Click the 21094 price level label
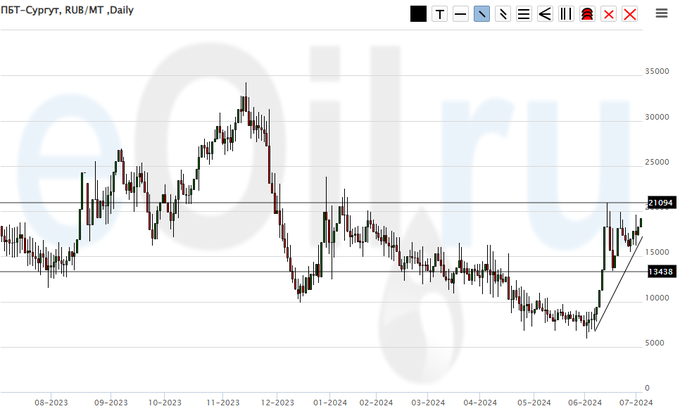The image size is (680, 411). click(x=661, y=203)
